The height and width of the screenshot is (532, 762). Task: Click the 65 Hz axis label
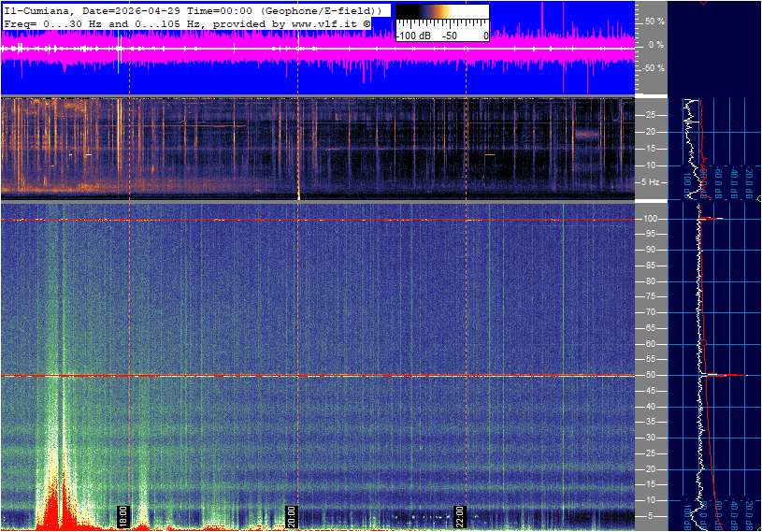[650, 328]
